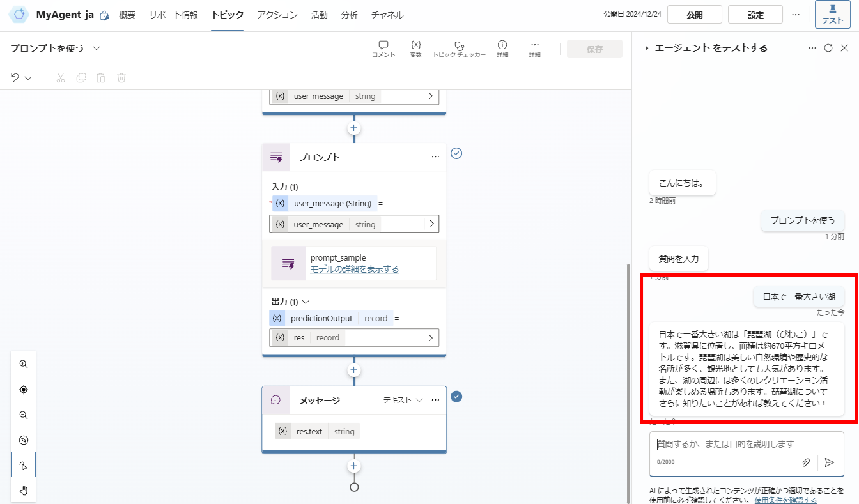Toggle the checkmark on the メッセージ node
Viewport: 859px width, 504px height.
coord(456,397)
